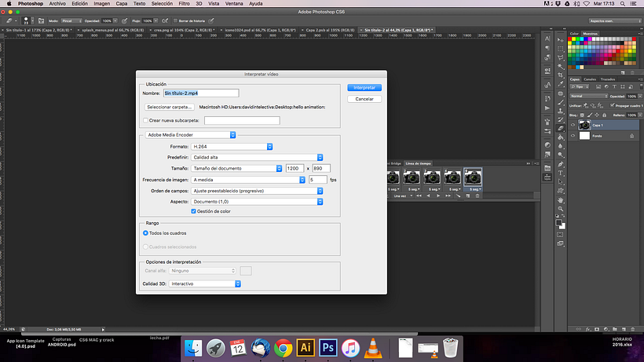Duplicate selected frame in timeline
This screenshot has width=644, height=362.
tap(468, 196)
